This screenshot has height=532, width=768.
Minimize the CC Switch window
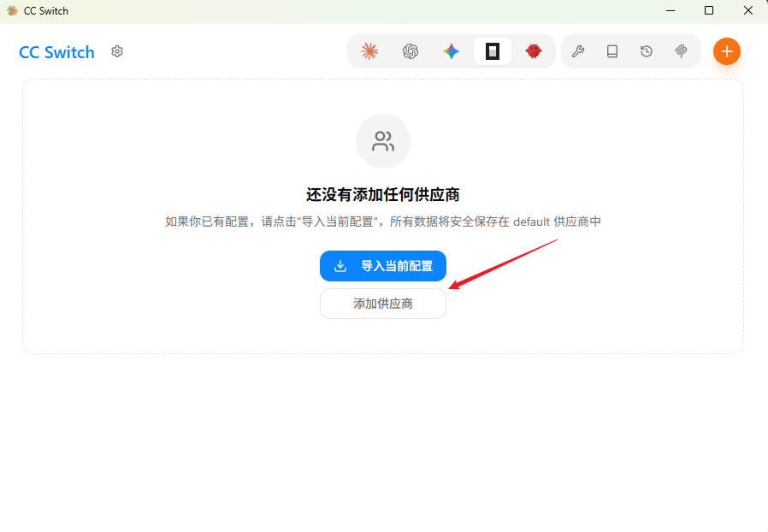670,10
